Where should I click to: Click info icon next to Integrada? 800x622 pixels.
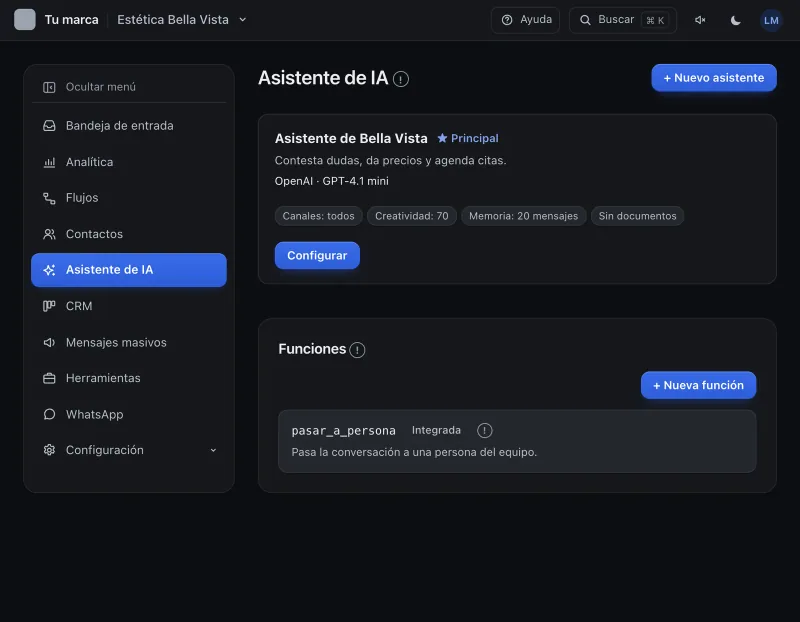(485, 431)
